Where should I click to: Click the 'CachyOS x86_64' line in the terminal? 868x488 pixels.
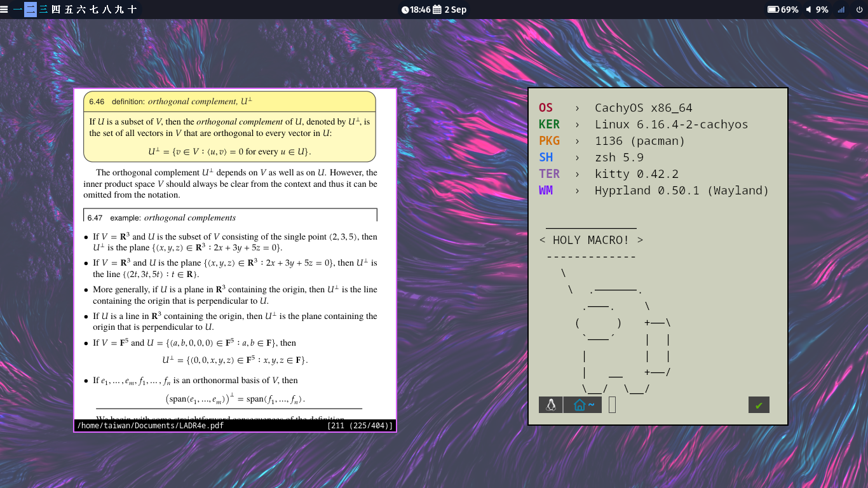643,108
